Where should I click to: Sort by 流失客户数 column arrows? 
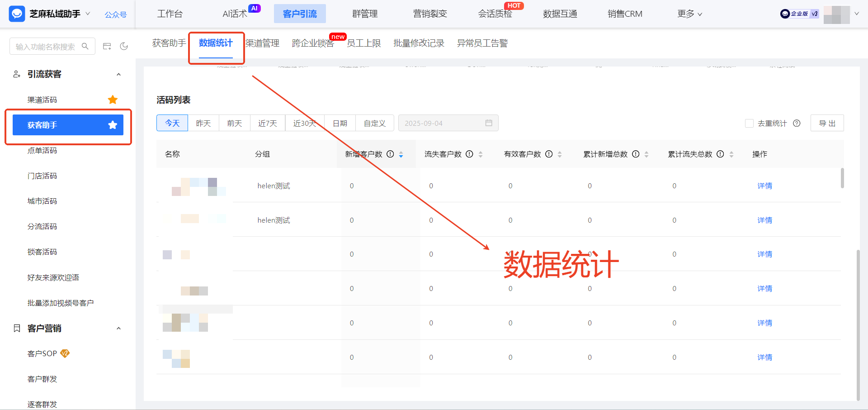point(481,154)
